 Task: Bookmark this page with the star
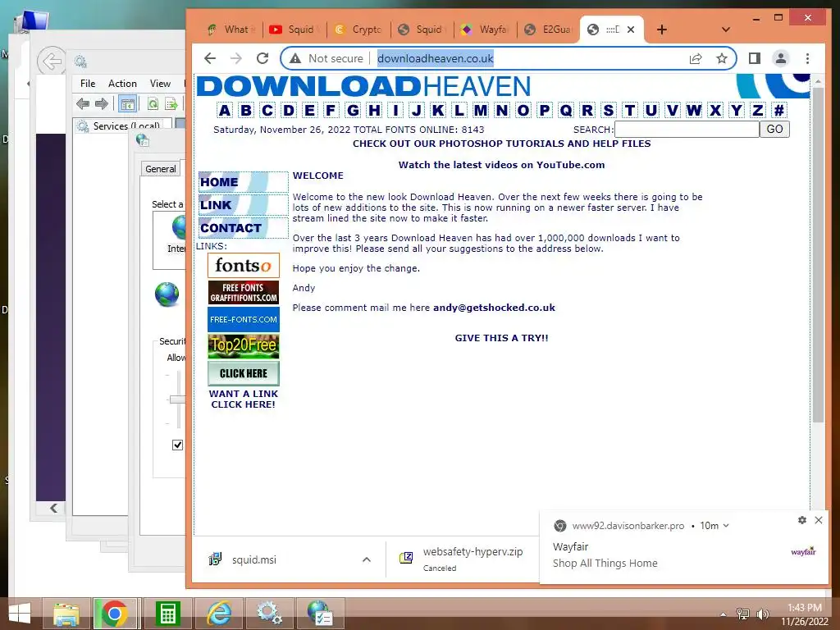722,58
